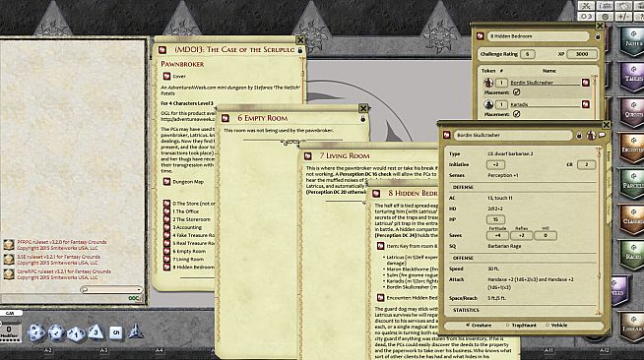Open the Notes sidebar panel
The height and width of the screenshot is (360, 644).
click(632, 41)
